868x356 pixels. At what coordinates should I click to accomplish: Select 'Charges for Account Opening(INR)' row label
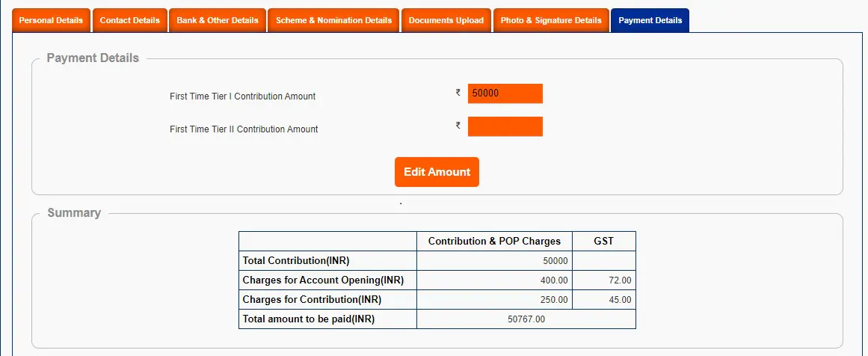[323, 280]
